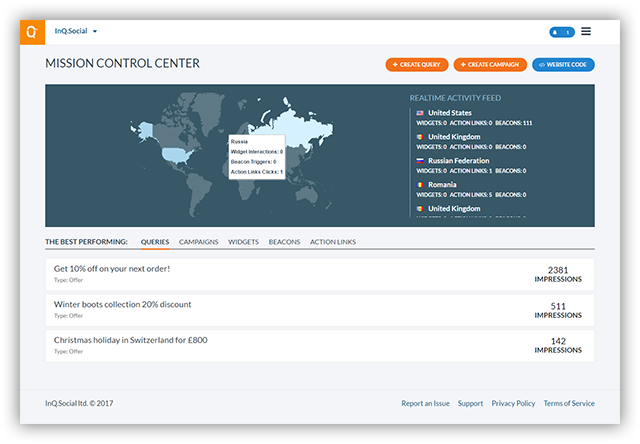Open the Terms of Service link
The width and height of the screenshot is (640, 444).
[569, 404]
